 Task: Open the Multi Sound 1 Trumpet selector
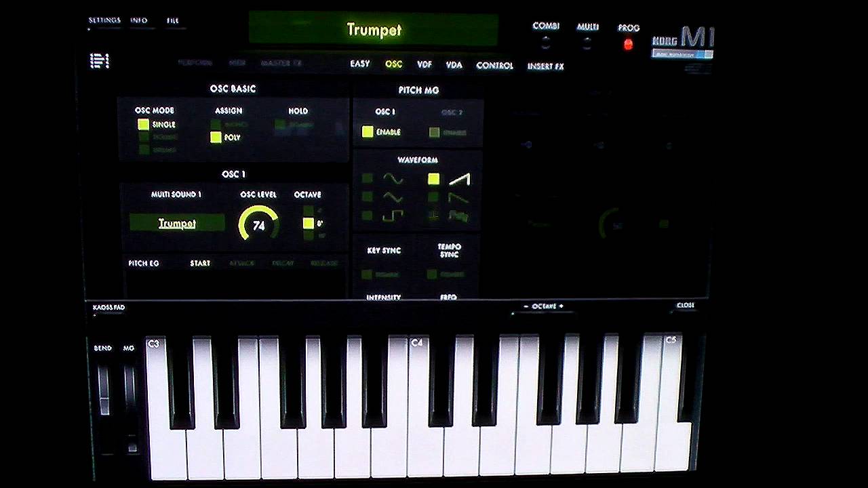[x=177, y=223]
